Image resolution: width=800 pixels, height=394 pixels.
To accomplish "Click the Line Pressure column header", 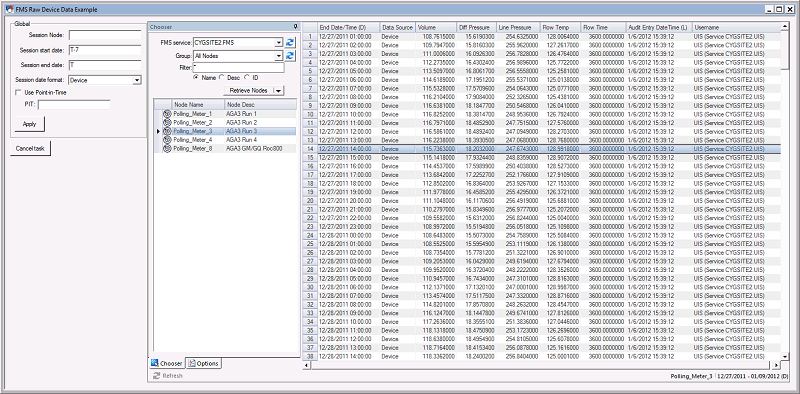I will click(518, 27).
